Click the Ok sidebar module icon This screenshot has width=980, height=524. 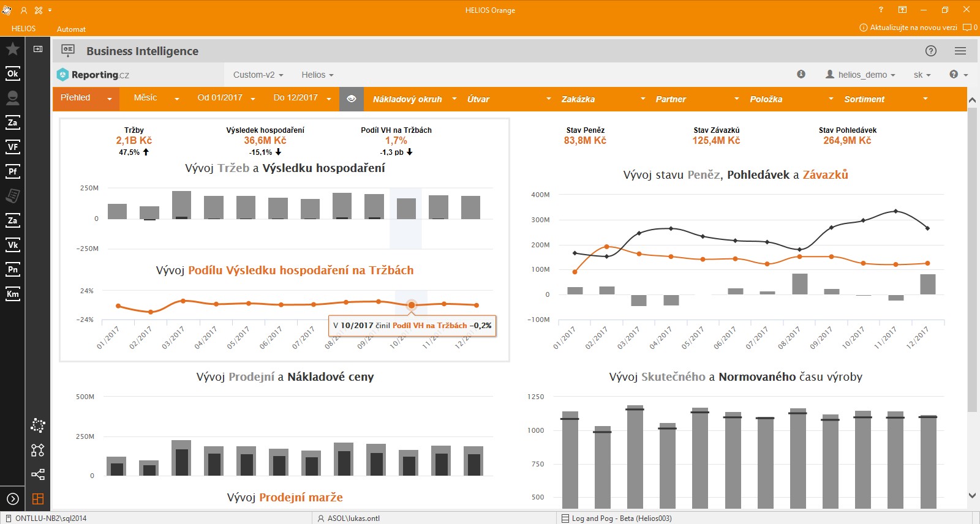(x=12, y=73)
